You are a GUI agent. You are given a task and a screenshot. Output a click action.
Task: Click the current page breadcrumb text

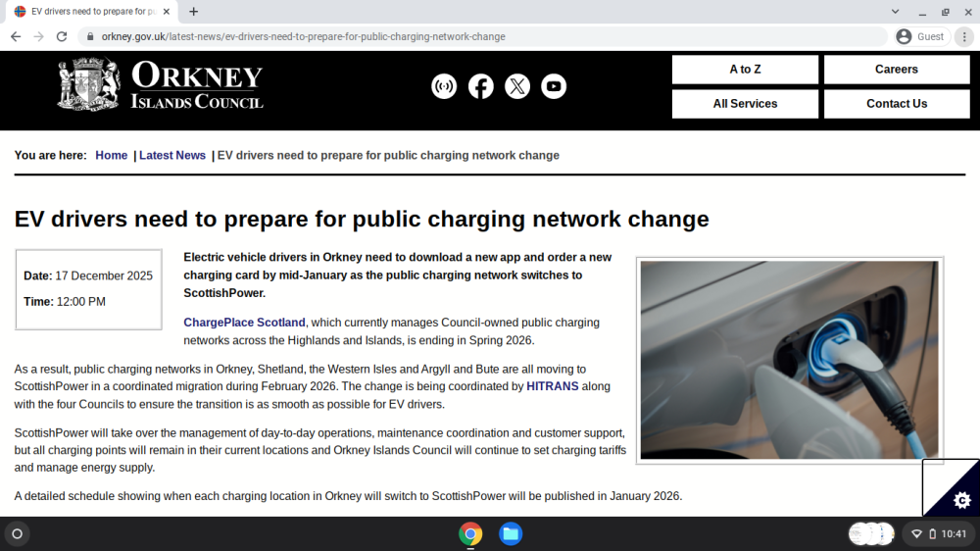click(x=388, y=155)
